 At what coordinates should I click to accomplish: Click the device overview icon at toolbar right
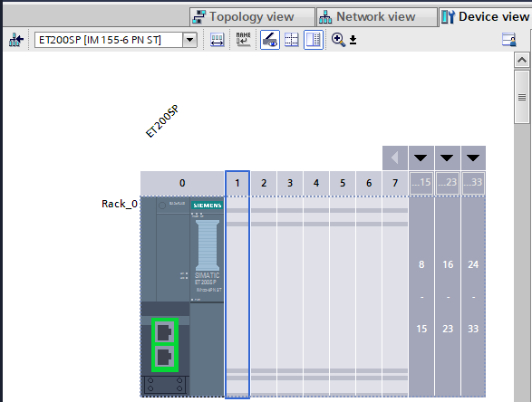pos(509,40)
